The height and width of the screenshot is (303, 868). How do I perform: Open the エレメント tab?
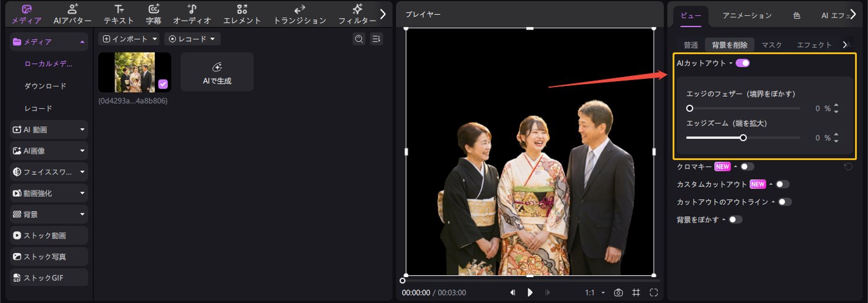pos(242,14)
